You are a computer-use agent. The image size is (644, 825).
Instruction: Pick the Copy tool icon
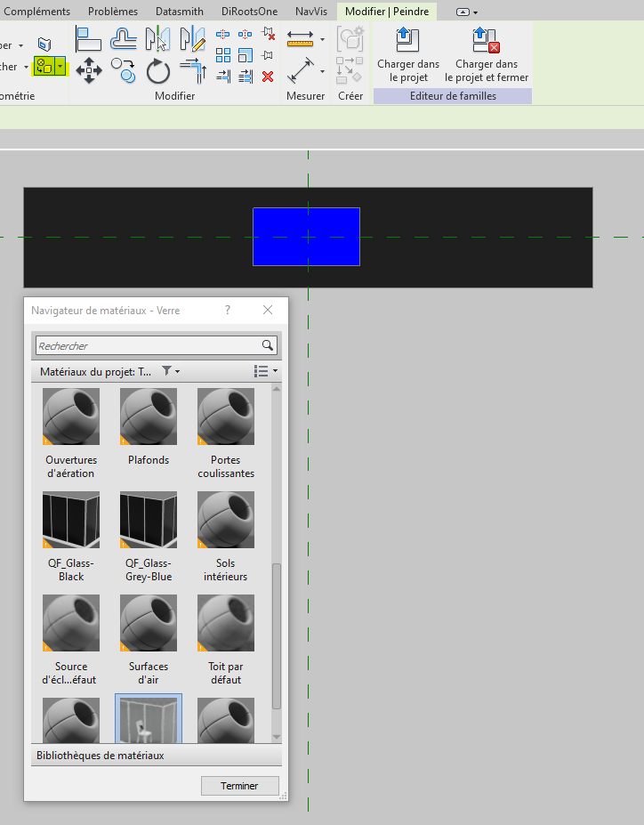coord(124,70)
